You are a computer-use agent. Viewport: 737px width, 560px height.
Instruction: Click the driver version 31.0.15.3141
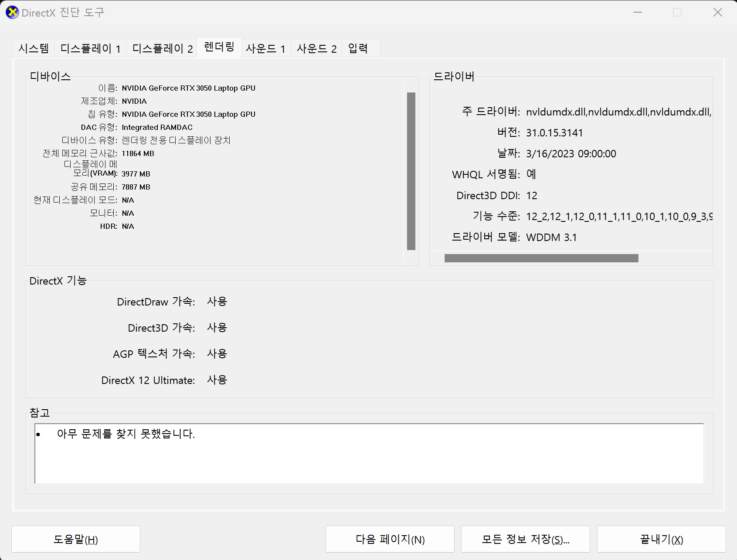coord(554,133)
